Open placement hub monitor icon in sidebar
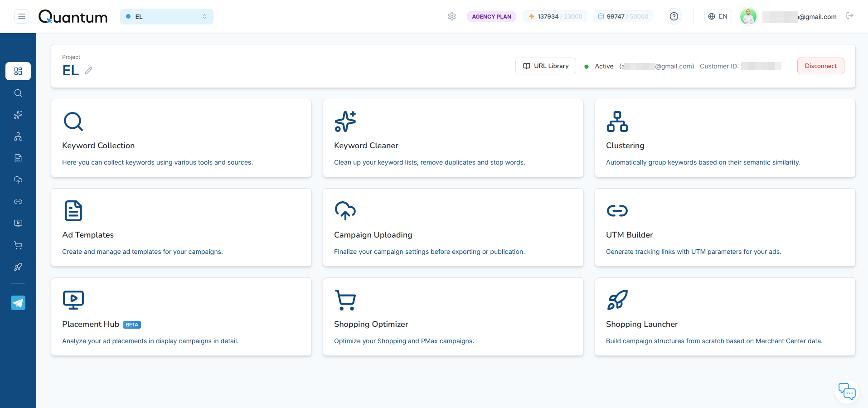The width and height of the screenshot is (868, 408). (18, 223)
